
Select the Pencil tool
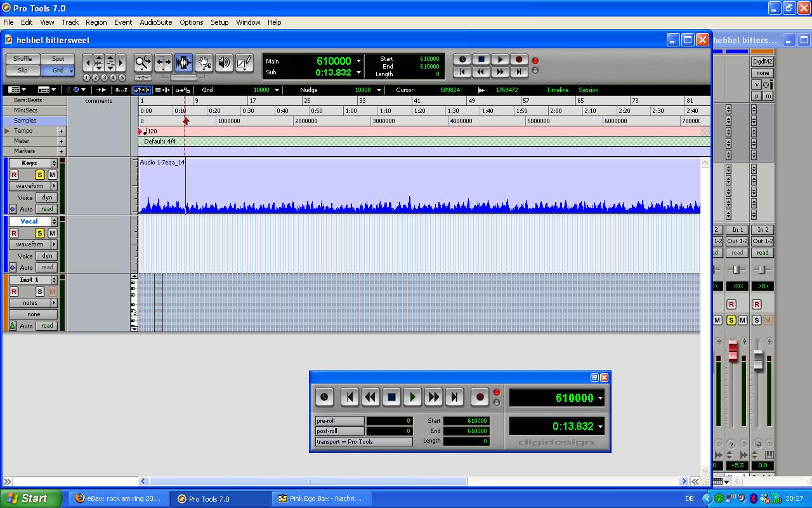244,62
